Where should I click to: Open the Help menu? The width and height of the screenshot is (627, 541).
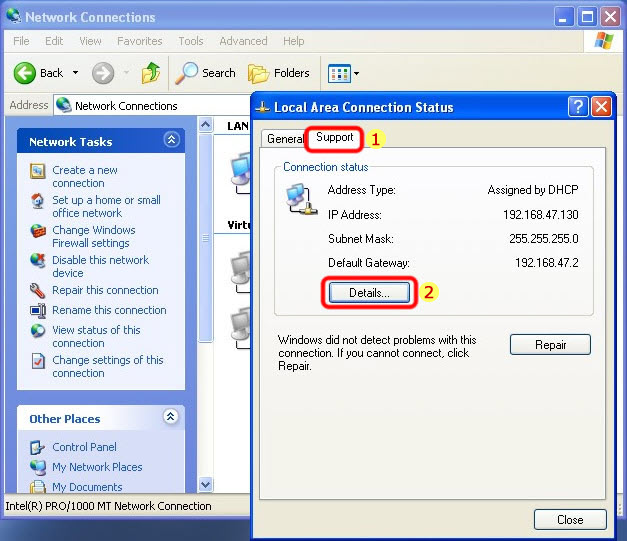click(294, 41)
